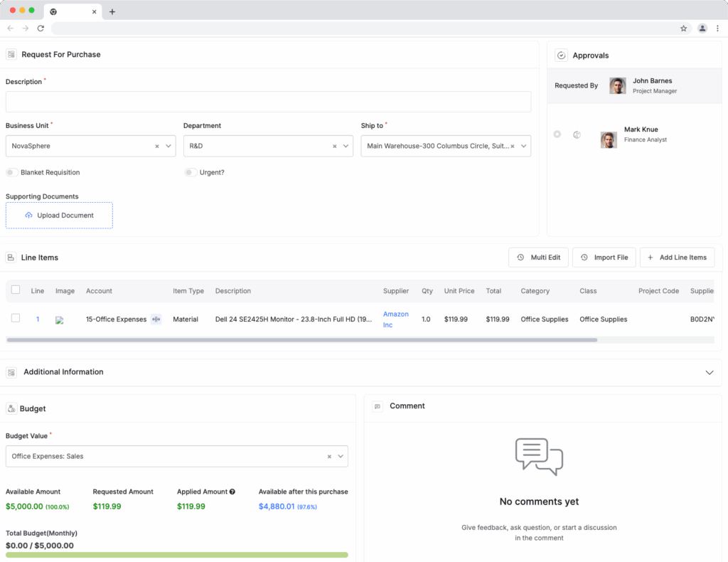Viewport: 728px width, 562px height.
Task: Clear the NovaSphere Business Unit selection
Action: tap(157, 147)
